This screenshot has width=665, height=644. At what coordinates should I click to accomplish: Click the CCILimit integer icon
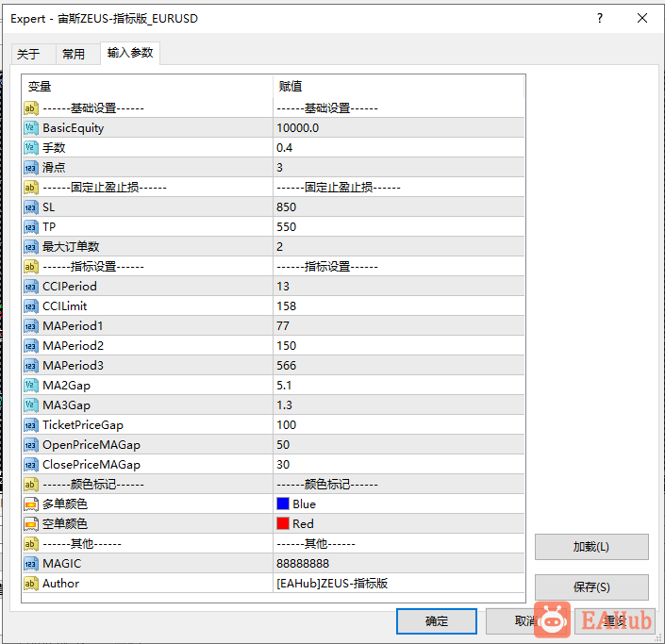pos(31,306)
